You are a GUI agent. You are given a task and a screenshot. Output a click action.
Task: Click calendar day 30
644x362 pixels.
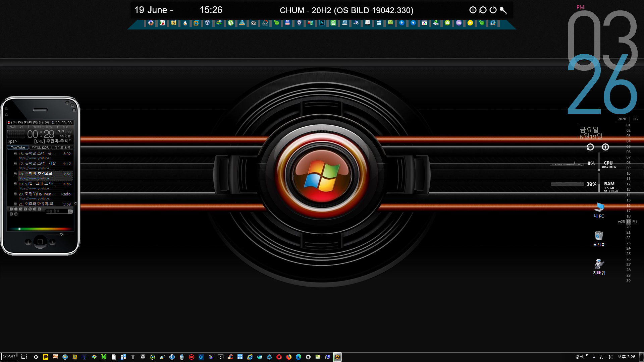[628, 281]
